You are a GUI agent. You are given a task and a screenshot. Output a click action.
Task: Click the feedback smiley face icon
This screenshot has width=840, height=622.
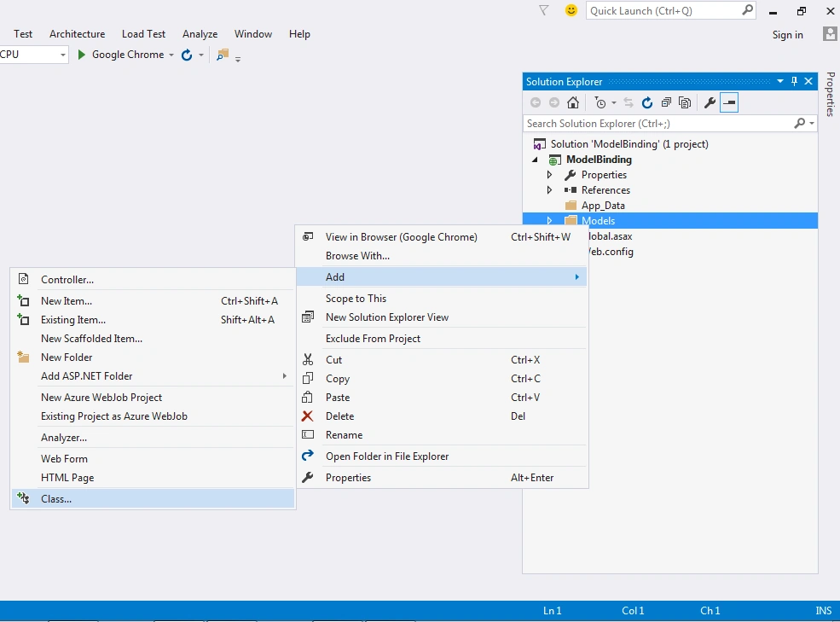[571, 11]
